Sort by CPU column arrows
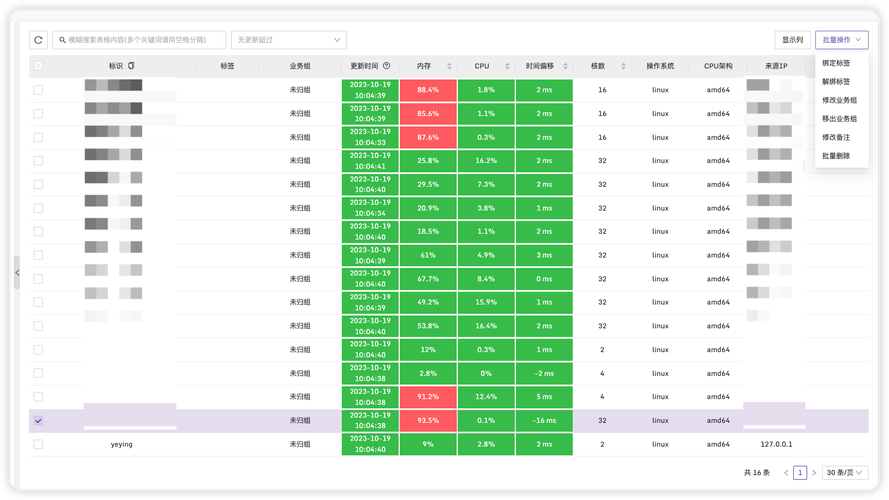Viewport: 889px width, 500px height. 507,66
